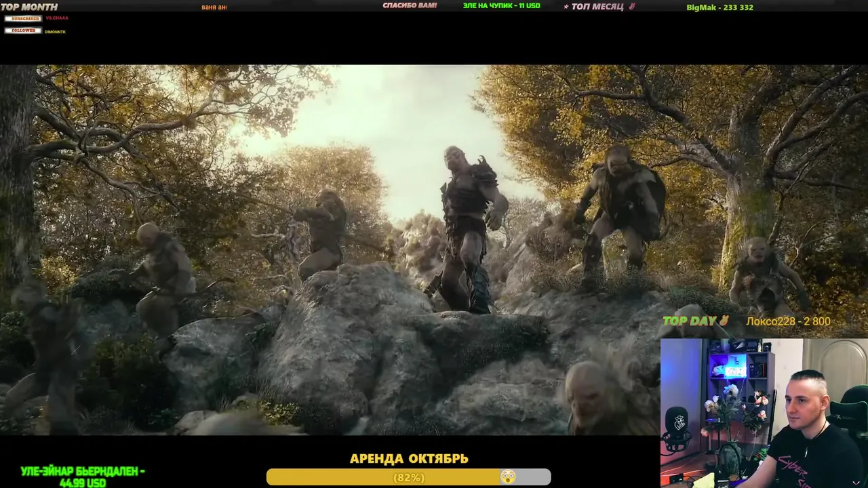Click the star icon before ТОП МЕСЯЦ
Image resolution: width=868 pixels, height=488 pixels.
coord(566,7)
